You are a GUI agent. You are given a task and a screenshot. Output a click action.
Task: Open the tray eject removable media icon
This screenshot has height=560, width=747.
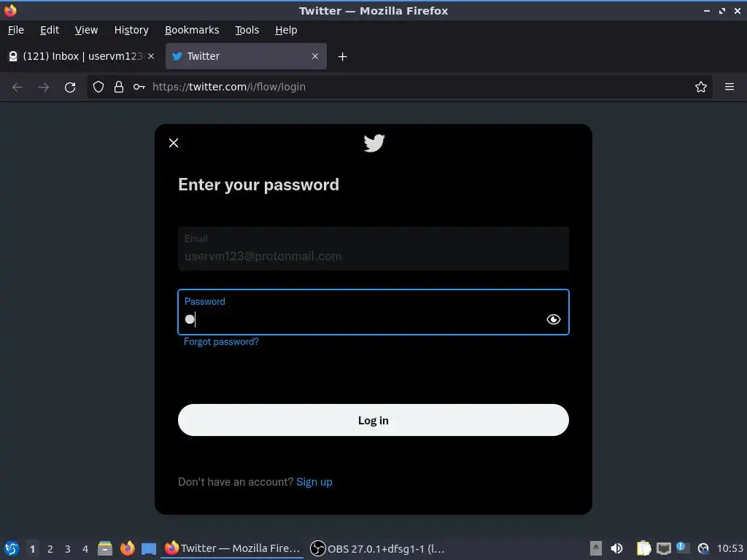pyautogui.click(x=595, y=548)
